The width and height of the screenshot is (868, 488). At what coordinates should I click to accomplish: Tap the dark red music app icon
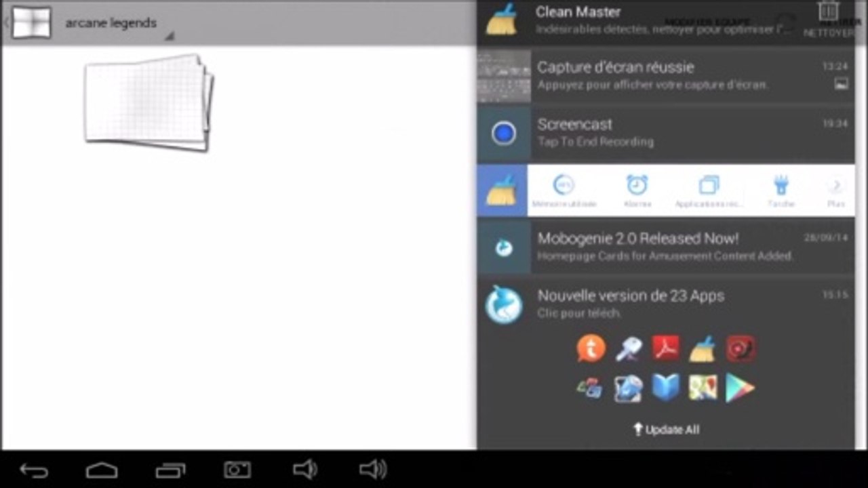coord(741,348)
